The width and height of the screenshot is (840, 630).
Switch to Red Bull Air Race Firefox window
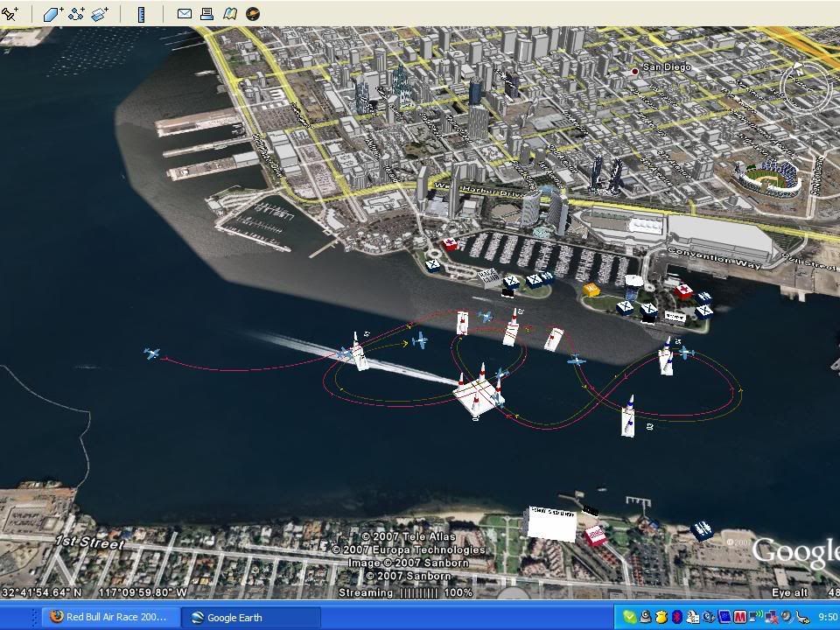click(x=111, y=617)
